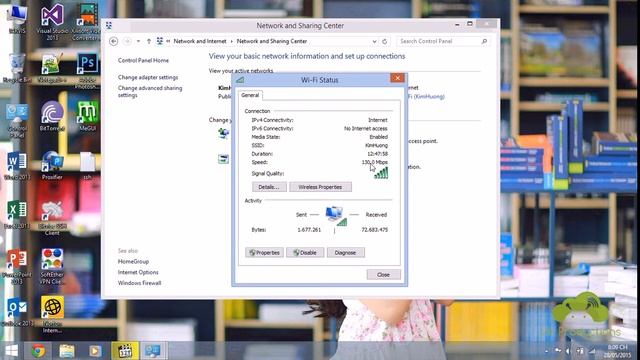Viewport: 640px width, 360px height.
Task: Click the Details... button
Action: 269,187
